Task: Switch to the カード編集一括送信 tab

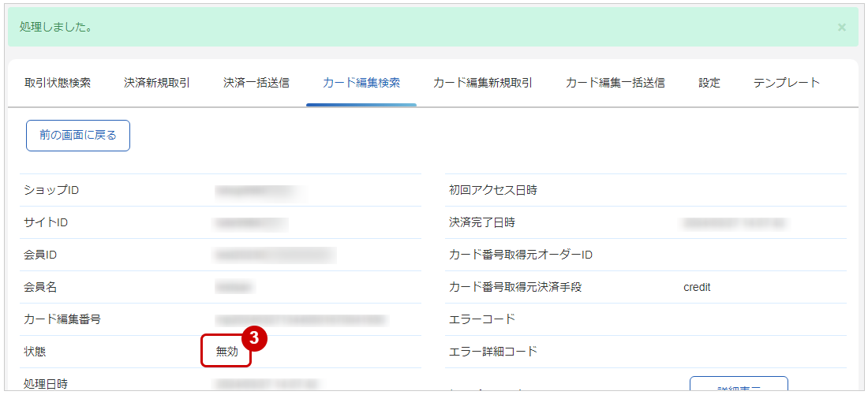Action: point(615,83)
